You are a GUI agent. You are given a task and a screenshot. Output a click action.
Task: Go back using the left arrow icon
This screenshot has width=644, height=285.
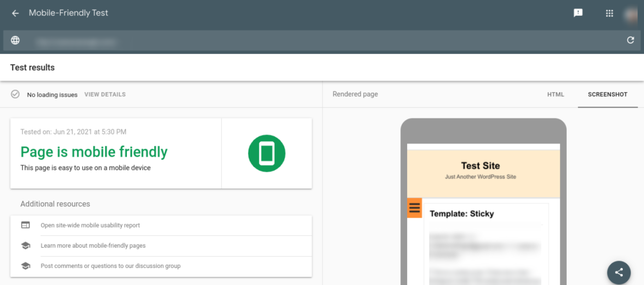[x=15, y=13]
